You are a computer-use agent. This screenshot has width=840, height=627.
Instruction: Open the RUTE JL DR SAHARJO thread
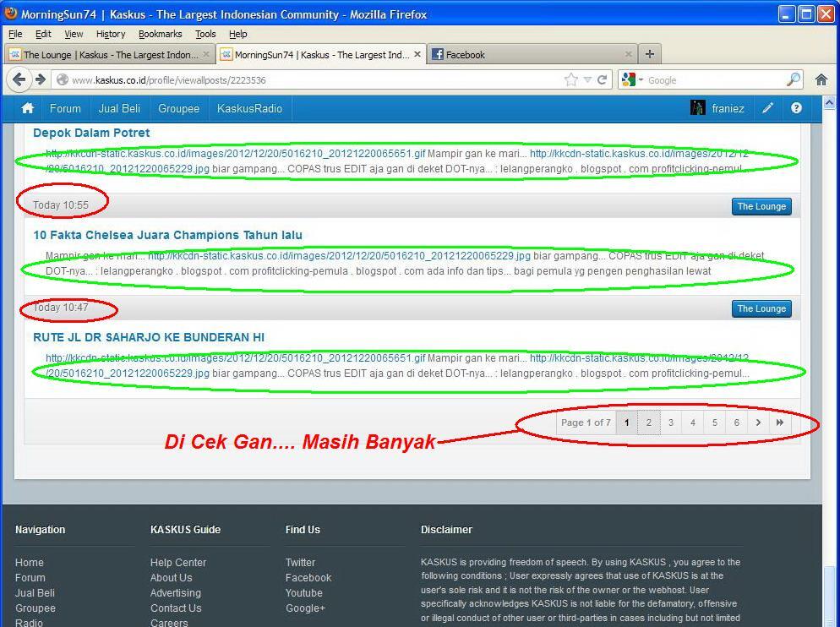point(149,337)
